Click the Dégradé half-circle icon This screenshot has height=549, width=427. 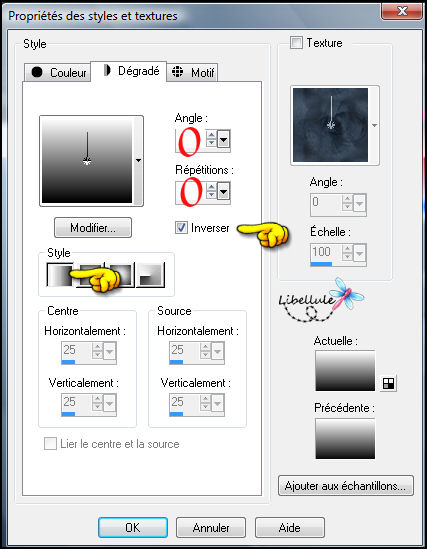point(107,70)
